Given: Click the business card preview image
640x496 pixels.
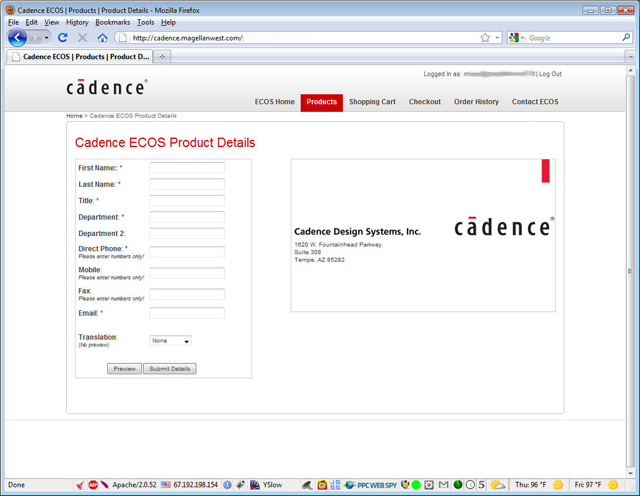Looking at the screenshot, I should [423, 235].
